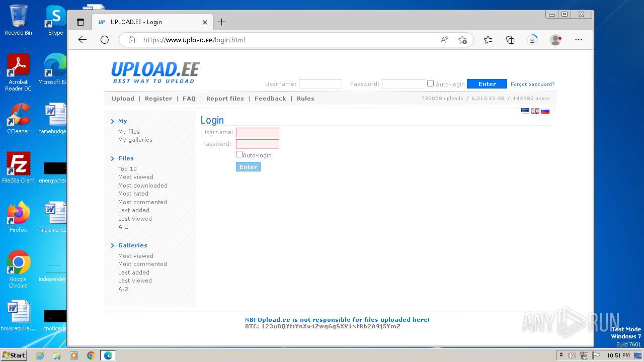Screen dimensions: 644x362
Task: Refresh the page with reload icon
Action: click(x=105, y=40)
